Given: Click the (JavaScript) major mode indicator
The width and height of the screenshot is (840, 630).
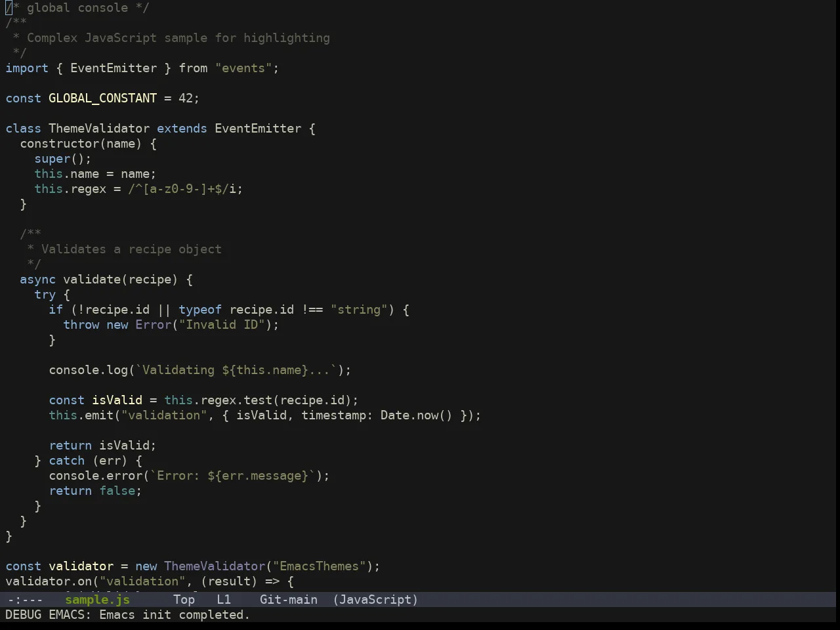Looking at the screenshot, I should coord(375,599).
